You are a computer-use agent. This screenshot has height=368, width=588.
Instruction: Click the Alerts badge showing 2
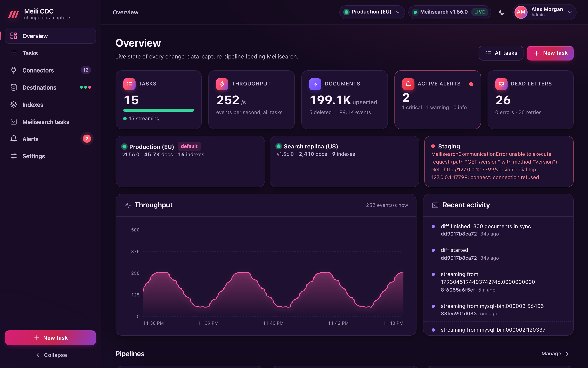coord(87,139)
